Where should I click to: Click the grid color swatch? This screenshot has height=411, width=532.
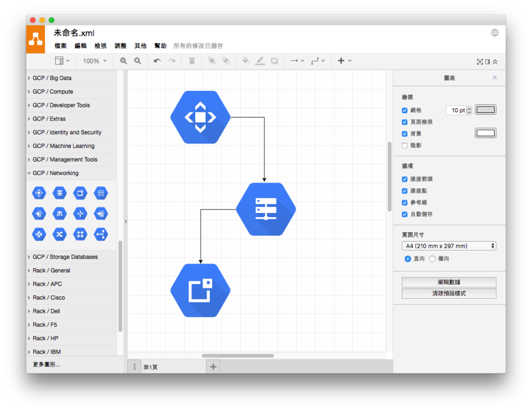pos(486,110)
